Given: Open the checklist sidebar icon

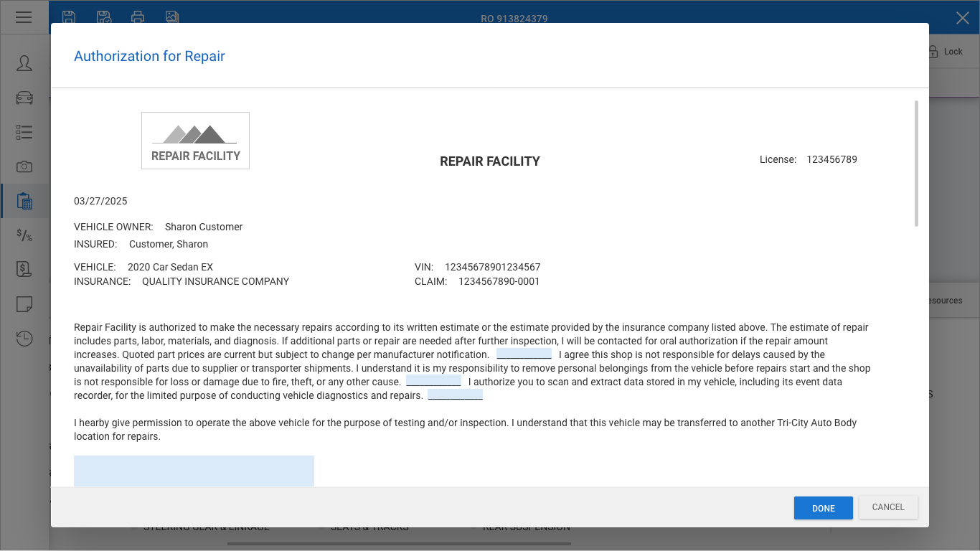Looking at the screenshot, I should (24, 132).
